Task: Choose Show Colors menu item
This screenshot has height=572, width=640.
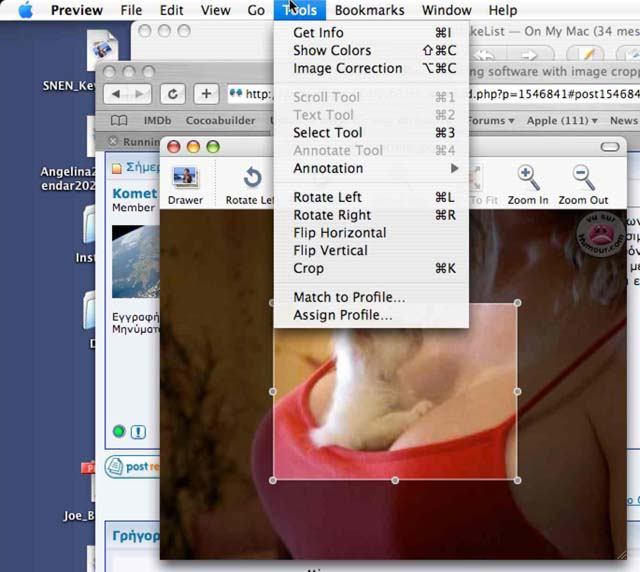Action: [x=371, y=51]
